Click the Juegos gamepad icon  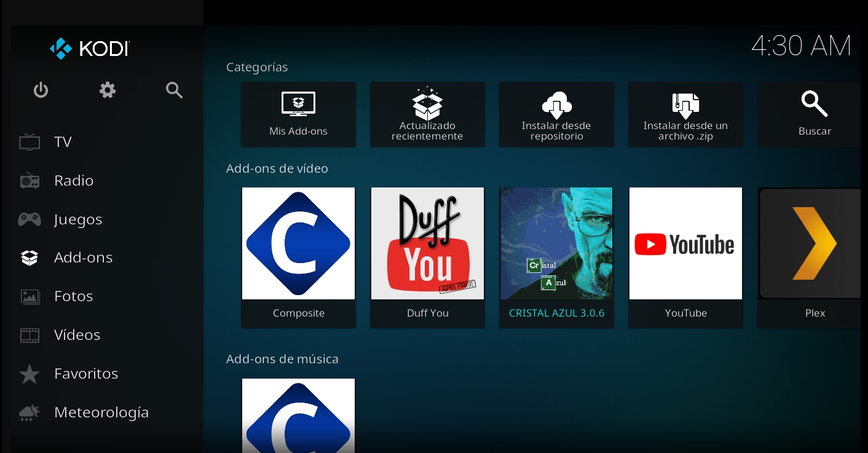(x=29, y=219)
